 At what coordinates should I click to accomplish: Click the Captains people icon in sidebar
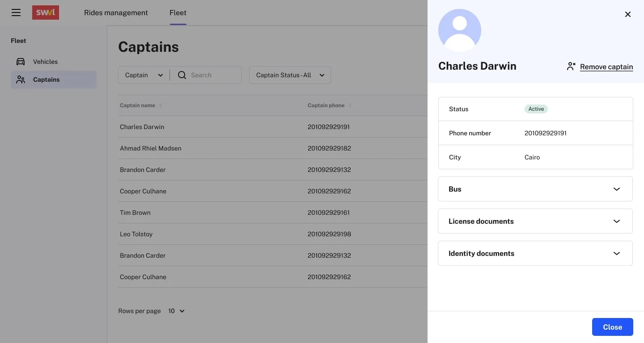[x=21, y=79]
